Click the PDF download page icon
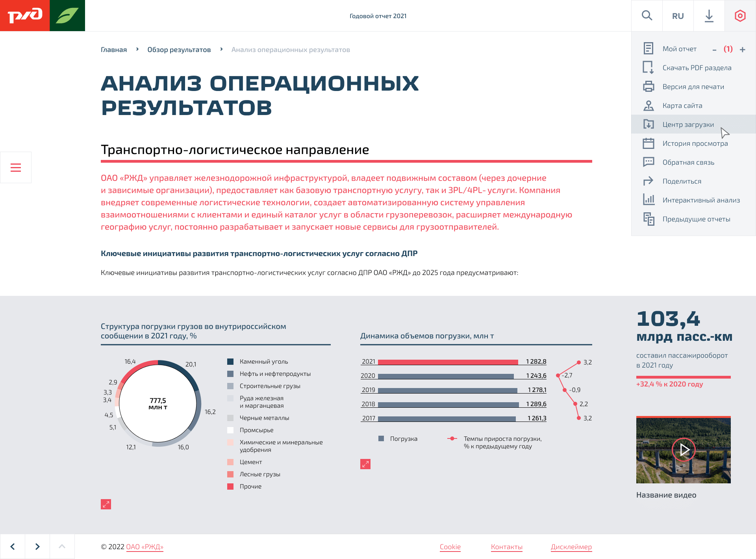 coord(649,67)
